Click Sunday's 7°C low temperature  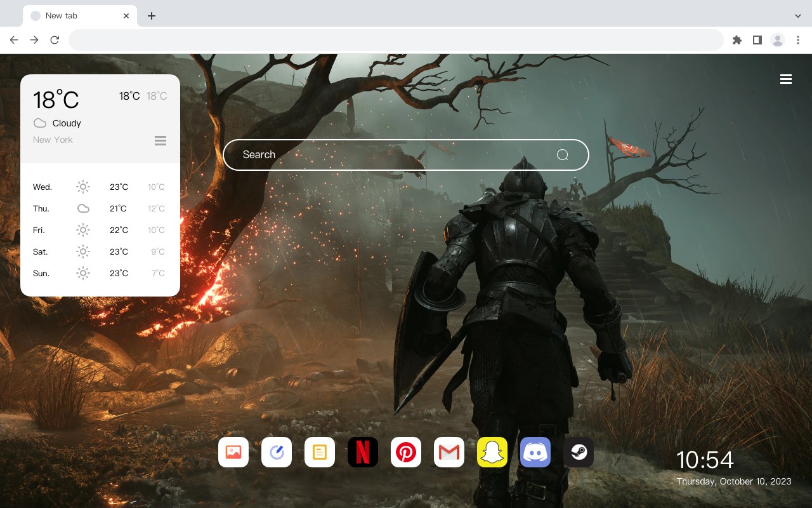click(x=159, y=273)
